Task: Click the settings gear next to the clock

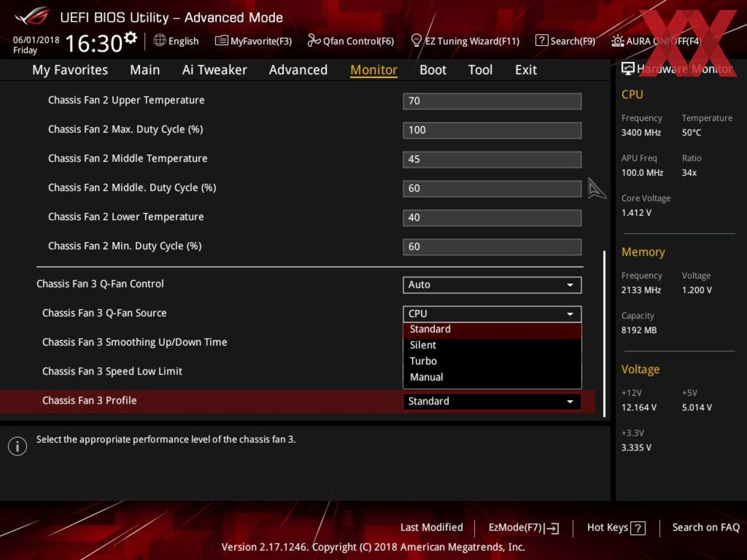Action: (x=130, y=37)
